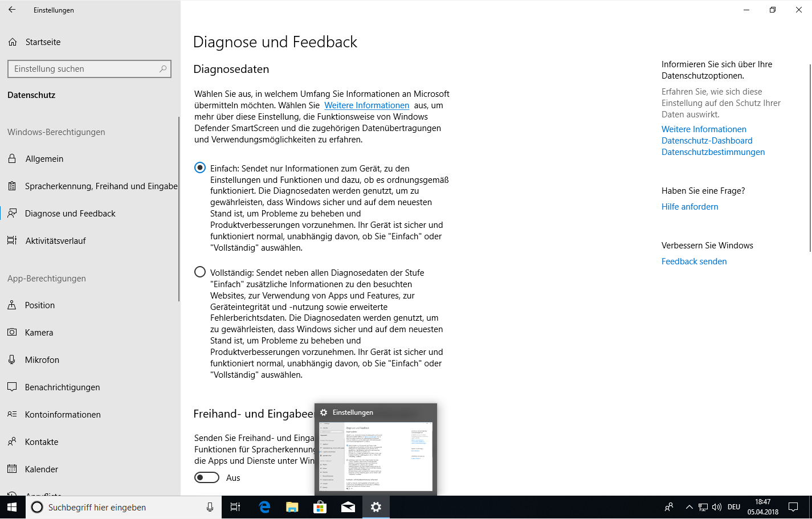
Task: Select the Kontakte icon
Action: (12, 442)
